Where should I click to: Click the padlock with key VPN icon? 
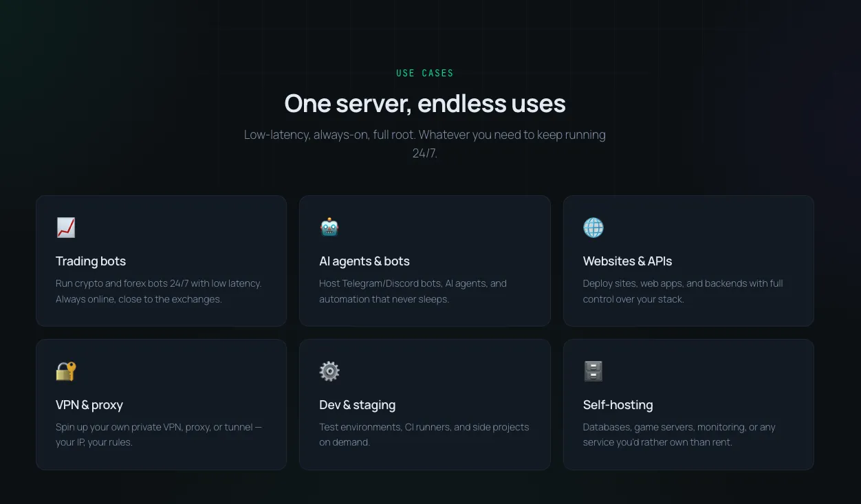[x=66, y=371]
